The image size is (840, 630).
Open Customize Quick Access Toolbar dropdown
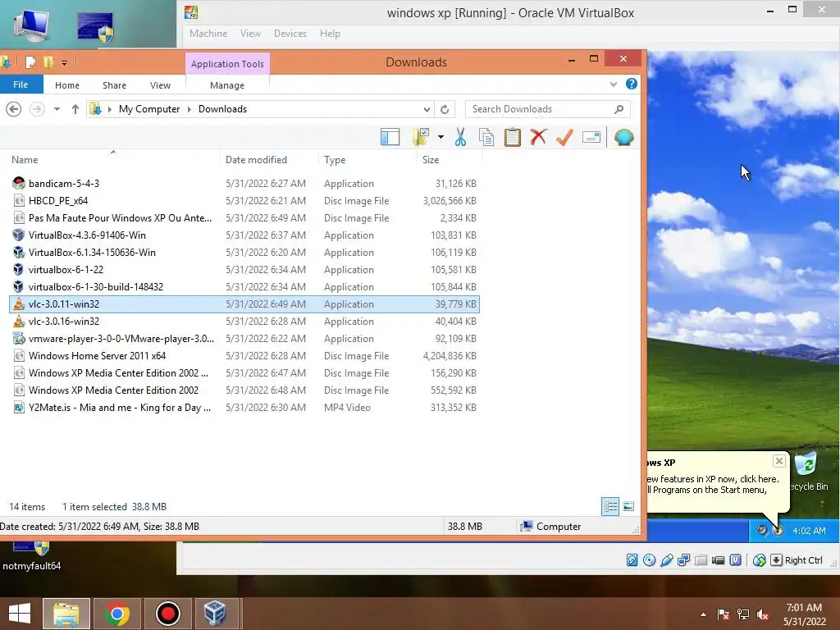point(64,62)
